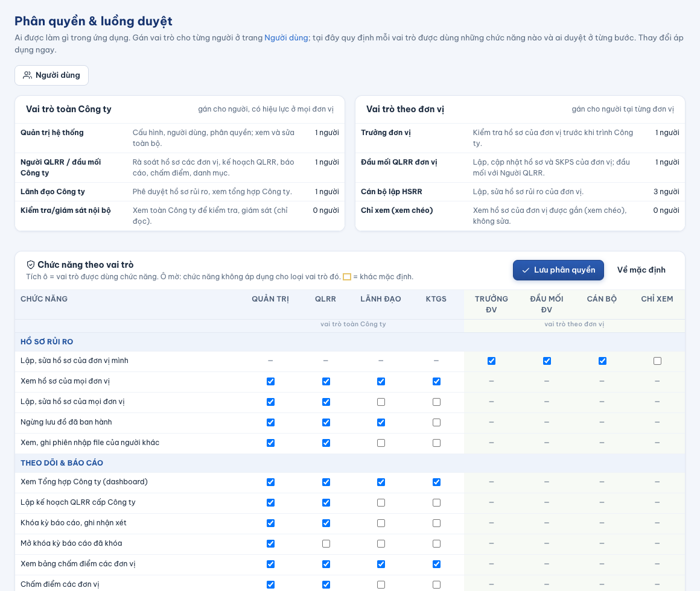
Task: Untick Đầu mối ĐV for "Lập, sửa hồ sơ của đơn vị mình"
Action: [547, 361]
